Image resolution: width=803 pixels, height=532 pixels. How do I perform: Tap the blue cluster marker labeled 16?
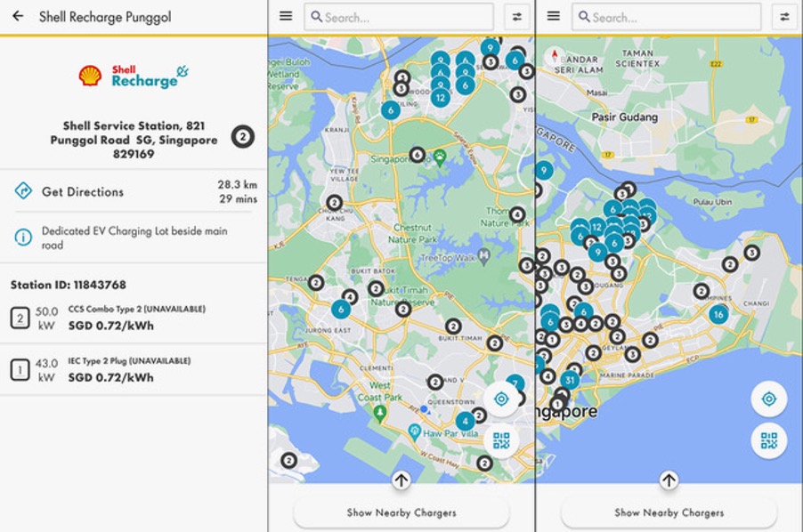pyautogui.click(x=718, y=314)
